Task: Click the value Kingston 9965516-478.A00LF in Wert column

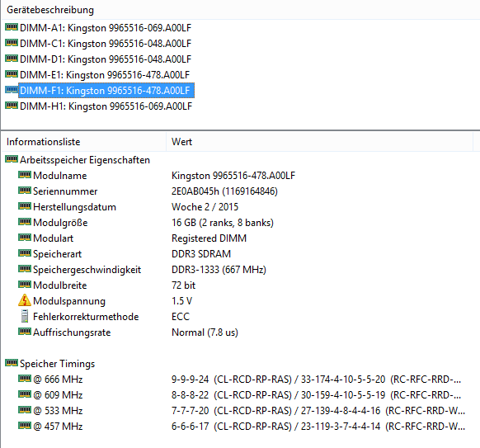Action: click(233, 176)
